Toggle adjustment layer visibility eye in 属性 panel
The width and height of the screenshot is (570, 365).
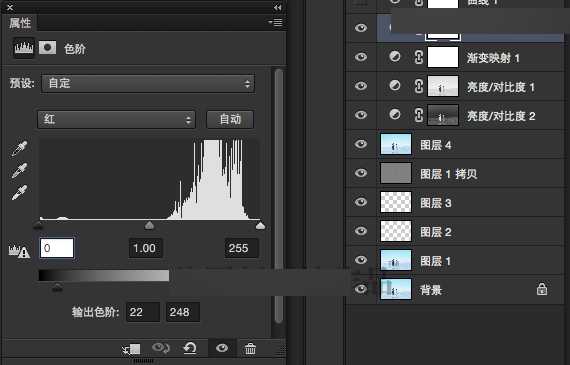click(x=222, y=348)
